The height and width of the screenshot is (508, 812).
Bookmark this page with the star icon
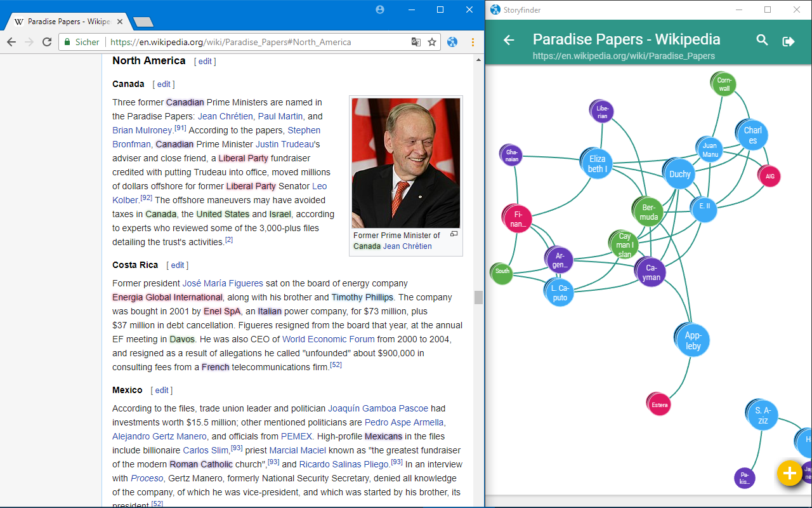click(x=432, y=42)
